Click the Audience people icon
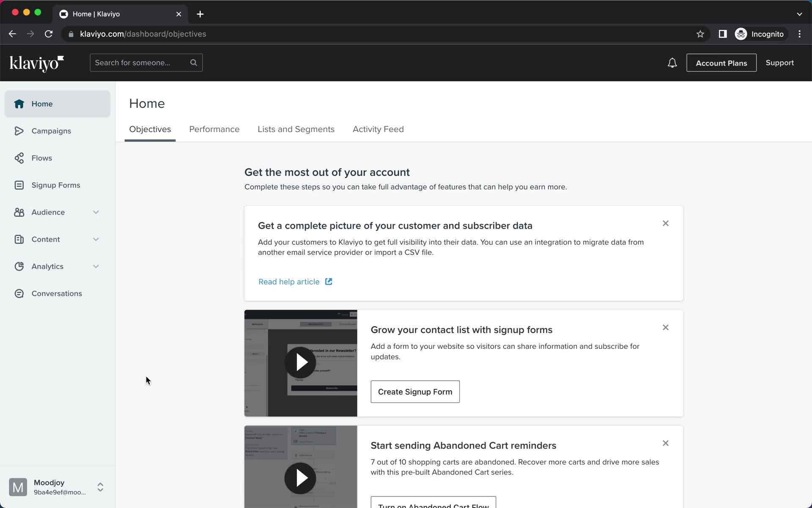812x508 pixels. [x=19, y=212]
